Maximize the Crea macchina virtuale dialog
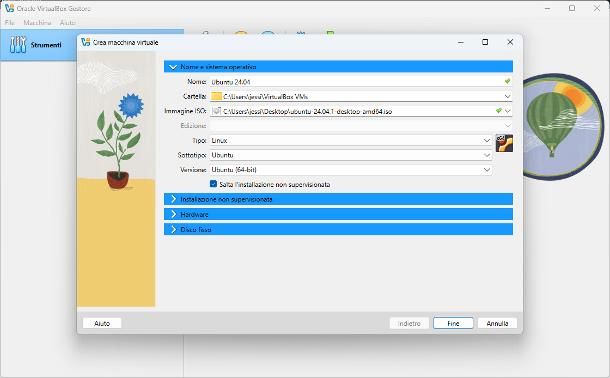The image size is (610, 378). point(485,42)
